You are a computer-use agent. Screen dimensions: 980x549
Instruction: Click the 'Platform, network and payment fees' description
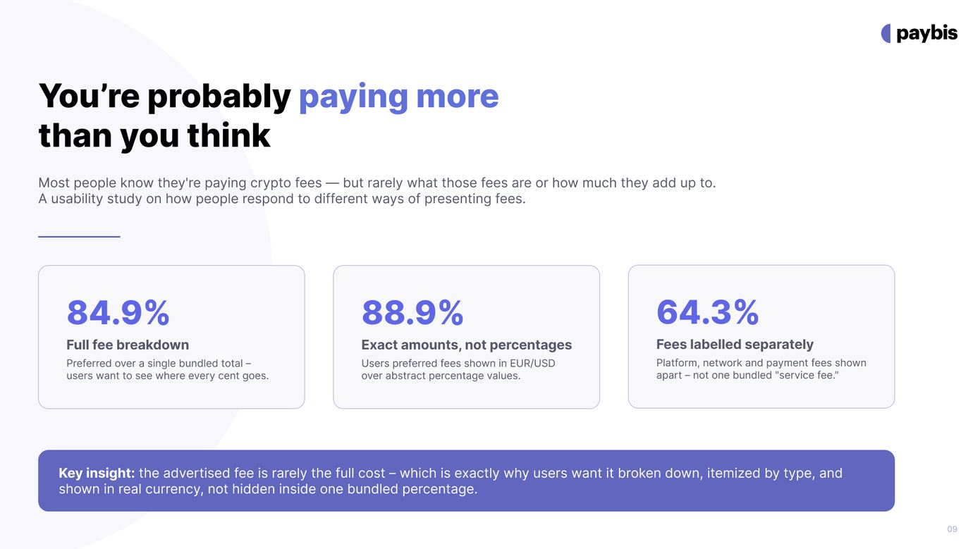coord(761,369)
